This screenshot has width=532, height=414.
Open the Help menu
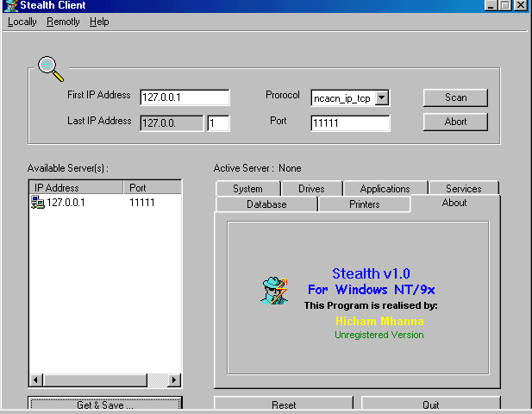click(99, 22)
